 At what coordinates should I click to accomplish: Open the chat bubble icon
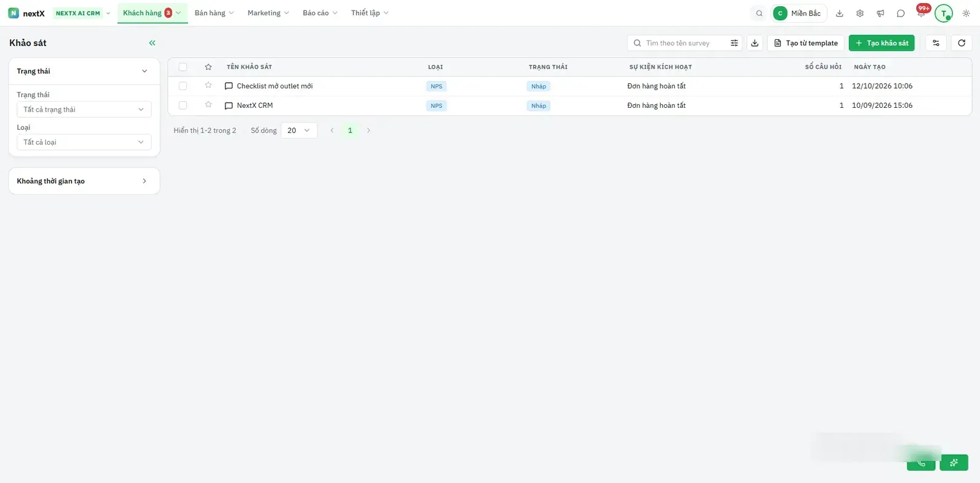tap(900, 13)
